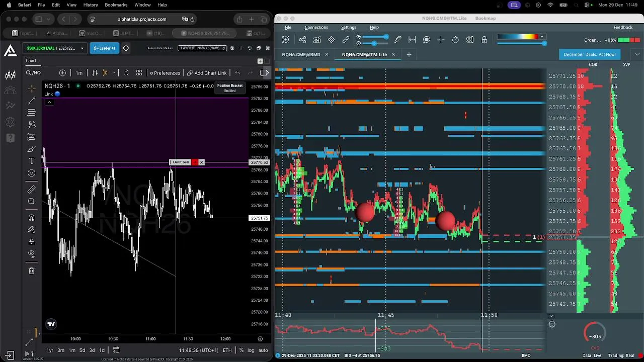
Task: Open chart Preferences
Action: [165, 73]
